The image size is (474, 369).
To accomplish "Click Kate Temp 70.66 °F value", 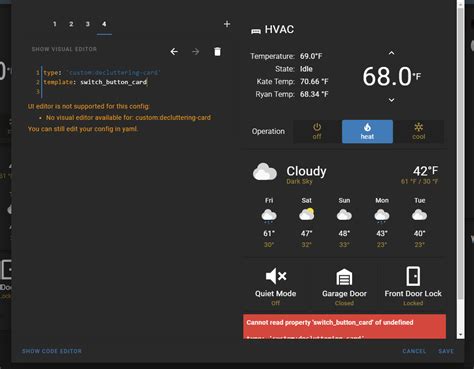I will pyautogui.click(x=314, y=81).
